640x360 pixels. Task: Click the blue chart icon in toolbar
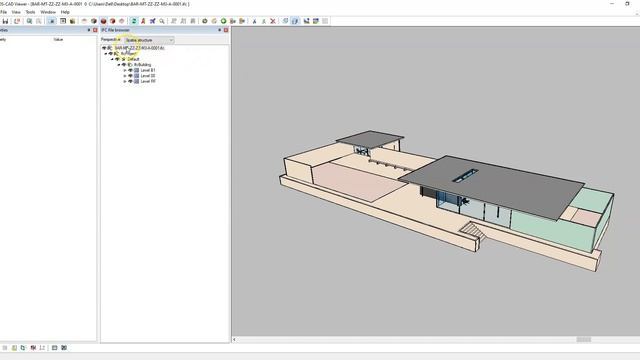pos(306,21)
